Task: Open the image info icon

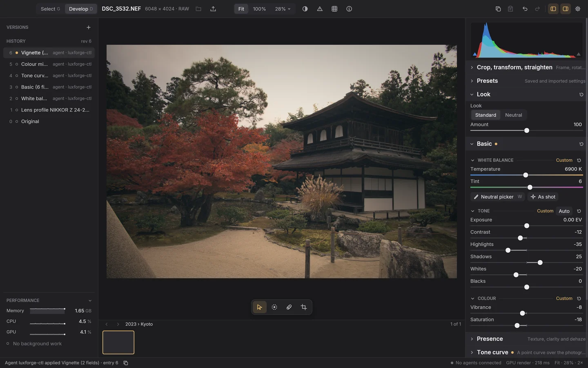Action: pos(349,9)
